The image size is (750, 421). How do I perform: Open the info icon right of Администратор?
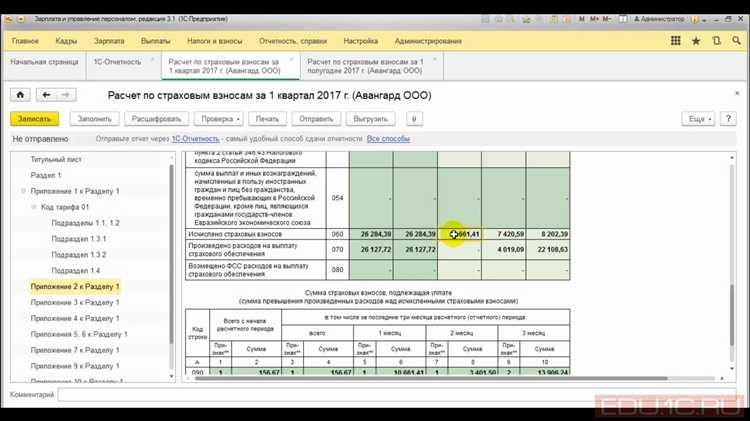tap(695, 19)
